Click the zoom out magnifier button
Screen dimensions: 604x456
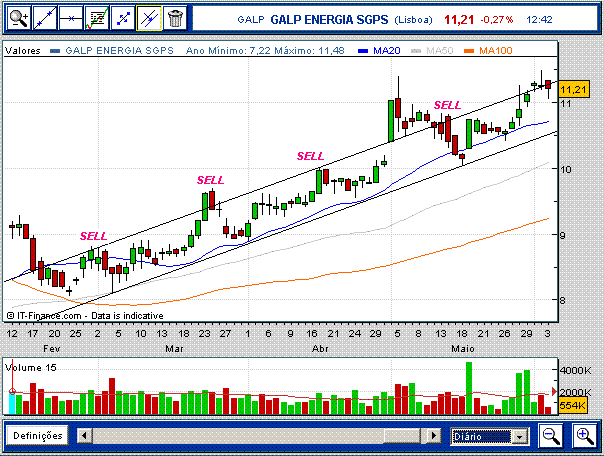(x=551, y=436)
